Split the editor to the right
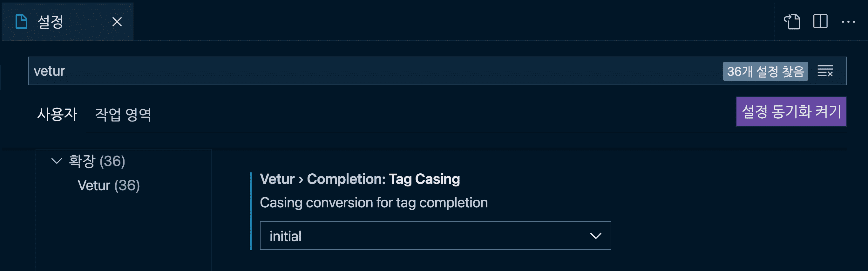The height and width of the screenshot is (271, 868). coord(820,22)
